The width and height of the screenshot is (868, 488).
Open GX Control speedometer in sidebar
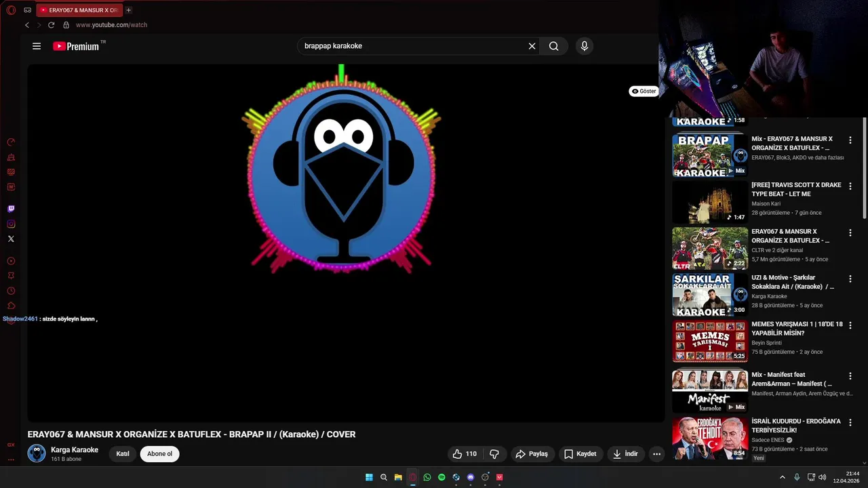[x=11, y=142]
